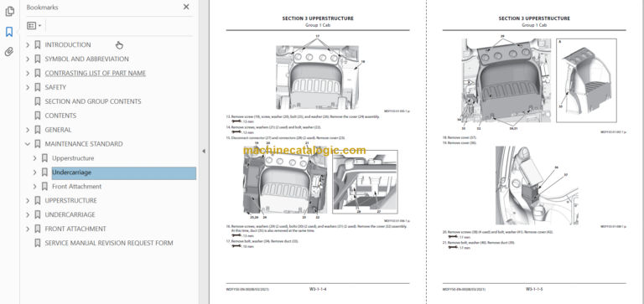Expand the UNDERCARRIAGE section bookmark
Viewport: 644px width, 304px height.
pyautogui.click(x=28, y=215)
